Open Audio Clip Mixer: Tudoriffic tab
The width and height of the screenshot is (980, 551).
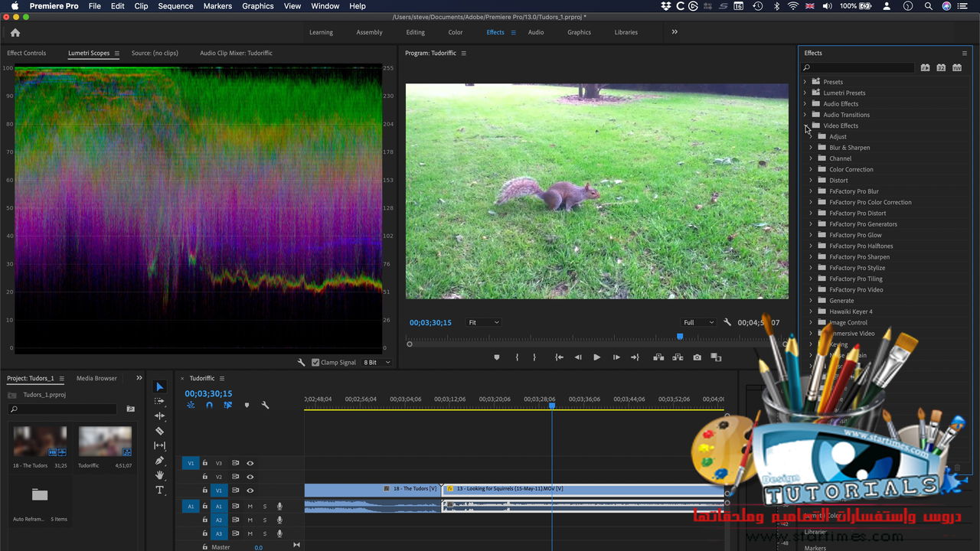(236, 53)
